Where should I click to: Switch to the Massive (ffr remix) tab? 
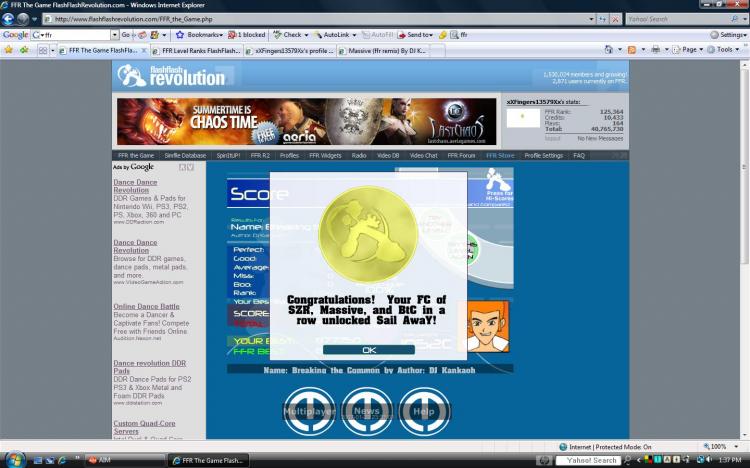pyautogui.click(x=383, y=51)
